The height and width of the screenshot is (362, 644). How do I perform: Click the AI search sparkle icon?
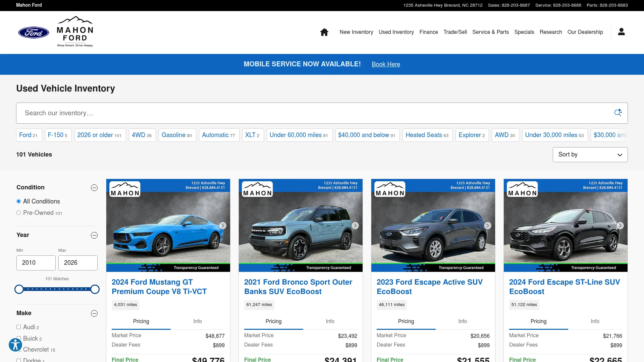point(618,113)
